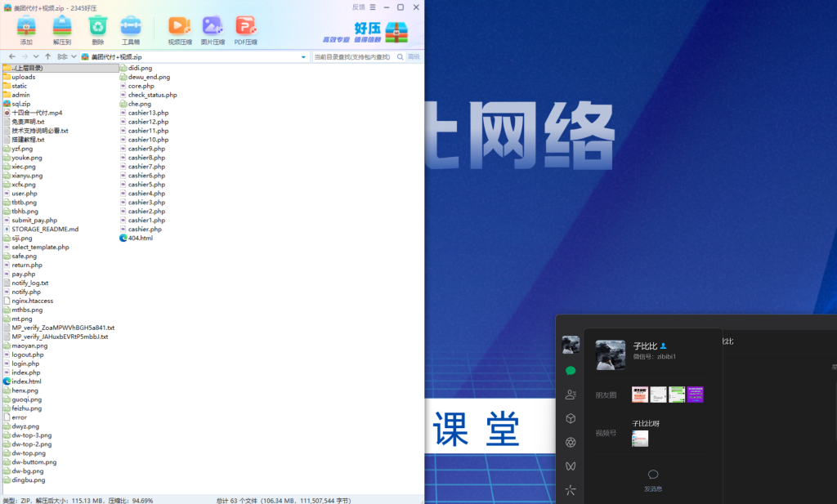Click the 解压到 (Extract to) icon

click(x=61, y=27)
